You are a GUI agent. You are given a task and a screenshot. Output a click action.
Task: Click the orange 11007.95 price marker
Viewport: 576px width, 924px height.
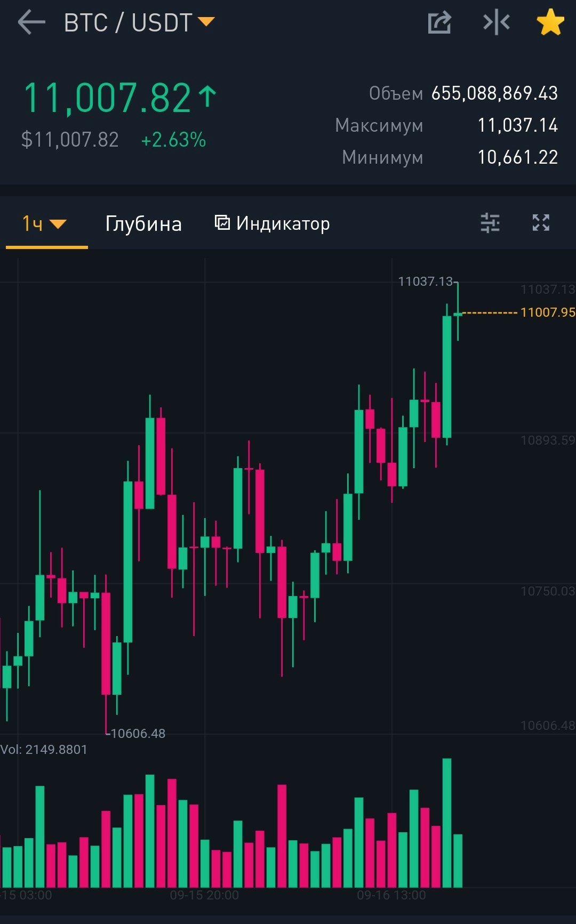pyautogui.click(x=548, y=312)
